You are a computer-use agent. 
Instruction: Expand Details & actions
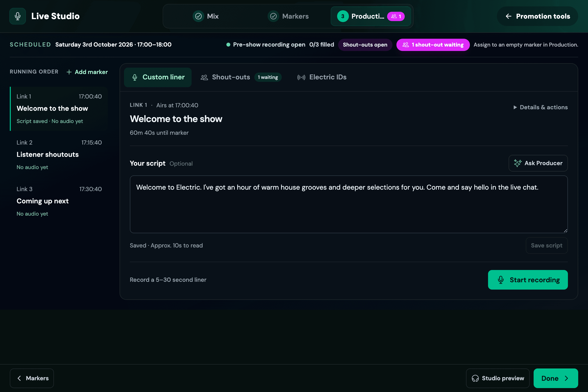point(540,107)
